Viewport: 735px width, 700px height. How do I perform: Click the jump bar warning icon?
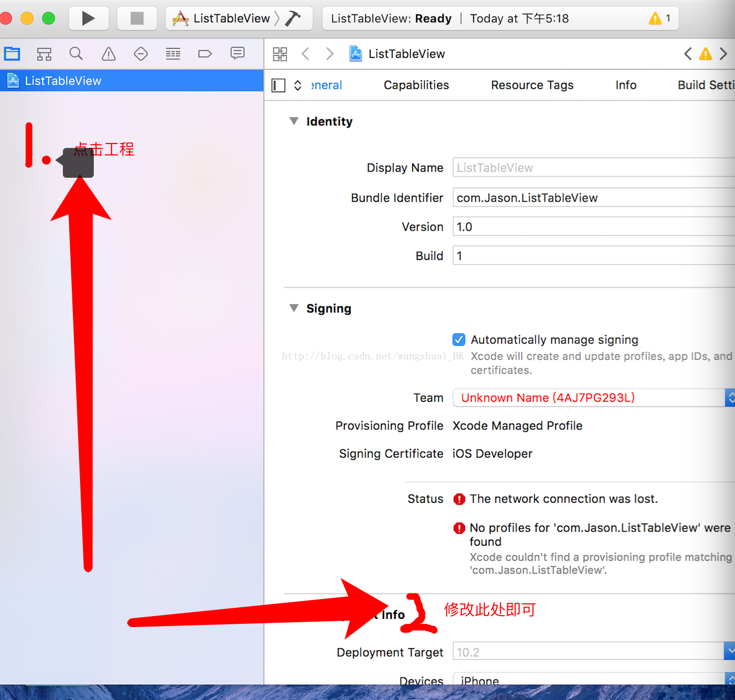(x=706, y=54)
